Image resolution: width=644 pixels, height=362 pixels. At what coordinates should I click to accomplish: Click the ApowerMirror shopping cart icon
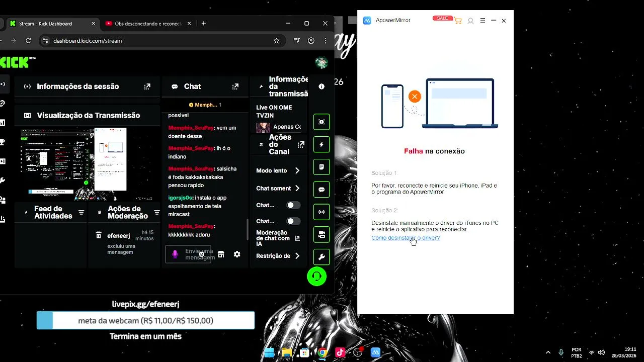[x=458, y=21]
